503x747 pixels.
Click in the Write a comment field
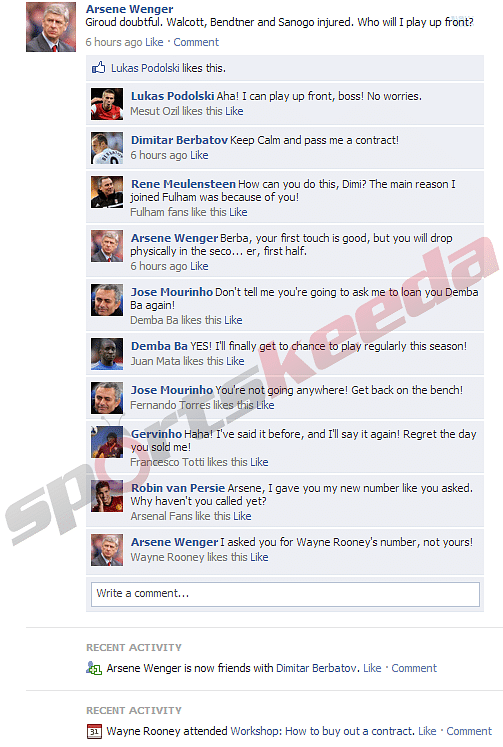[x=285, y=594]
